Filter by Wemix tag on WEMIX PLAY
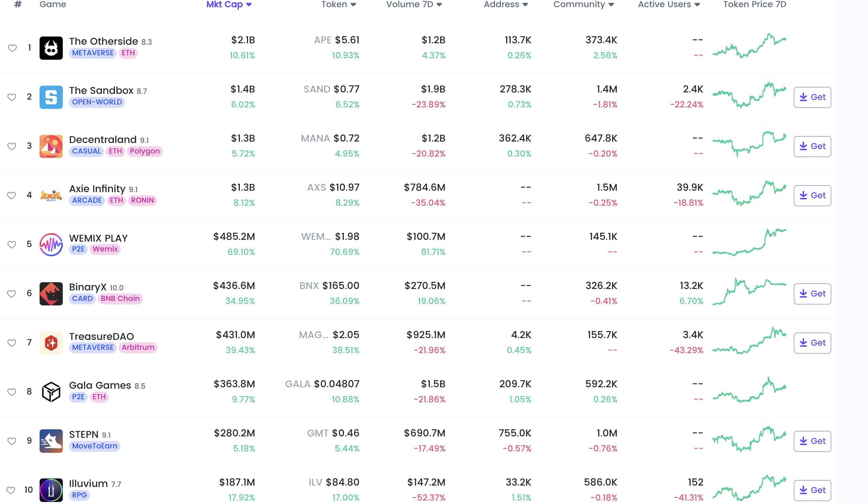This screenshot has width=868, height=503. tap(105, 249)
